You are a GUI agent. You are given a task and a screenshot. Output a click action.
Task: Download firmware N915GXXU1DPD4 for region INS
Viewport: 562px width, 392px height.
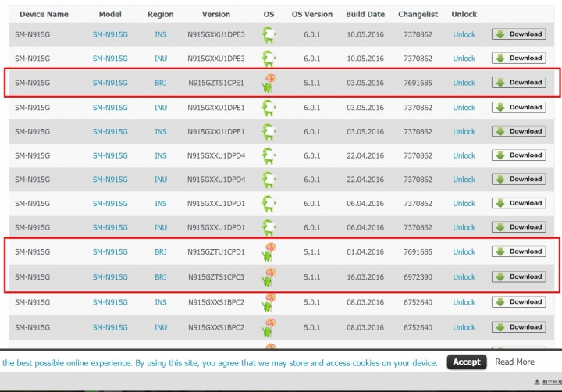point(518,155)
